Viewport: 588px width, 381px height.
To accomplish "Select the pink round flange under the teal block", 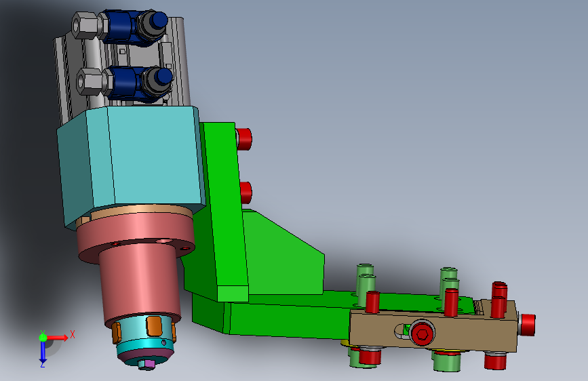I will 135,235.
